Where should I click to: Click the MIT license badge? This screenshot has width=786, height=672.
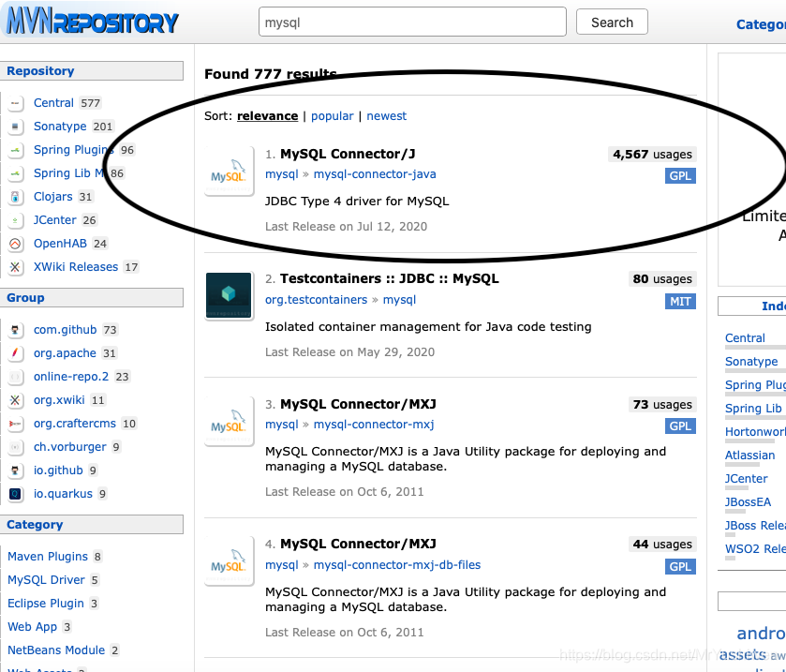pyautogui.click(x=680, y=302)
